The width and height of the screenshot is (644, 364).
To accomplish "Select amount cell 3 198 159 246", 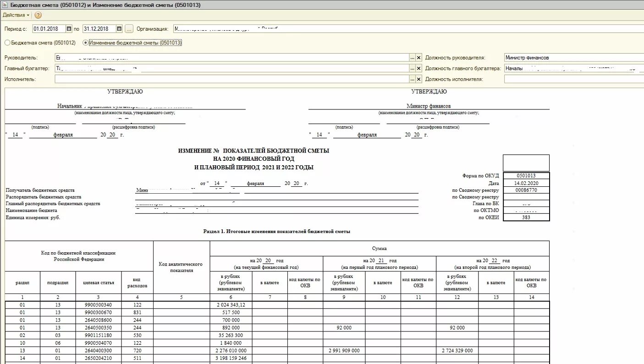I will 231,358.
